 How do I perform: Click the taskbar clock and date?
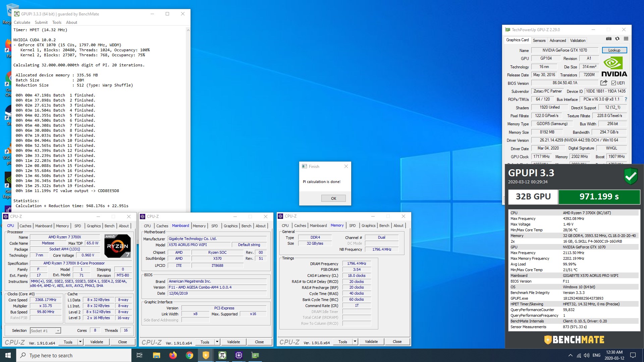coord(614,355)
